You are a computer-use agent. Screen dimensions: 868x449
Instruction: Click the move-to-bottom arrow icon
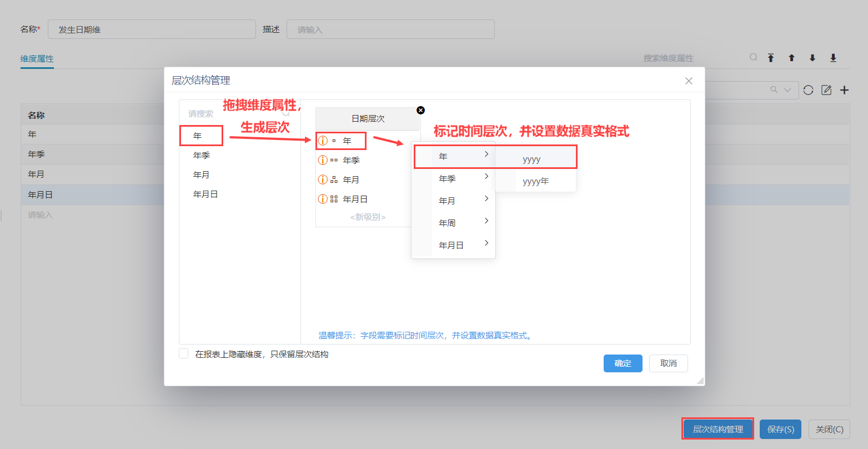click(x=833, y=58)
